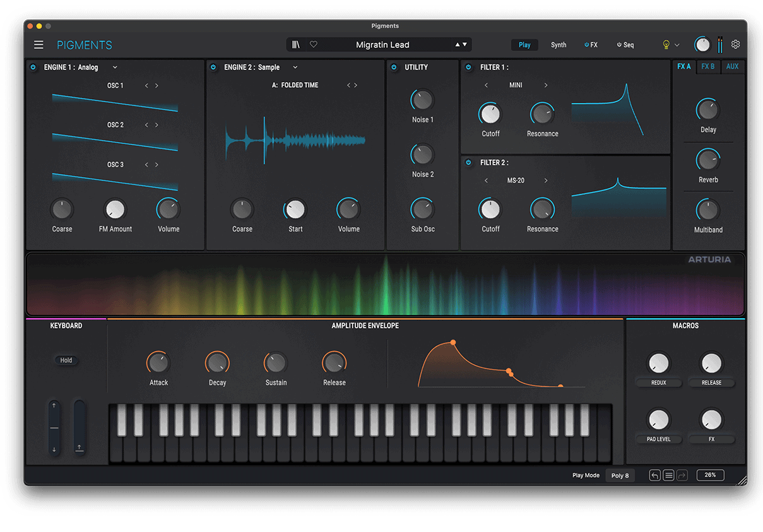Click the Filter 1 Cutoff knob
The height and width of the screenshot is (532, 763).
(x=490, y=114)
